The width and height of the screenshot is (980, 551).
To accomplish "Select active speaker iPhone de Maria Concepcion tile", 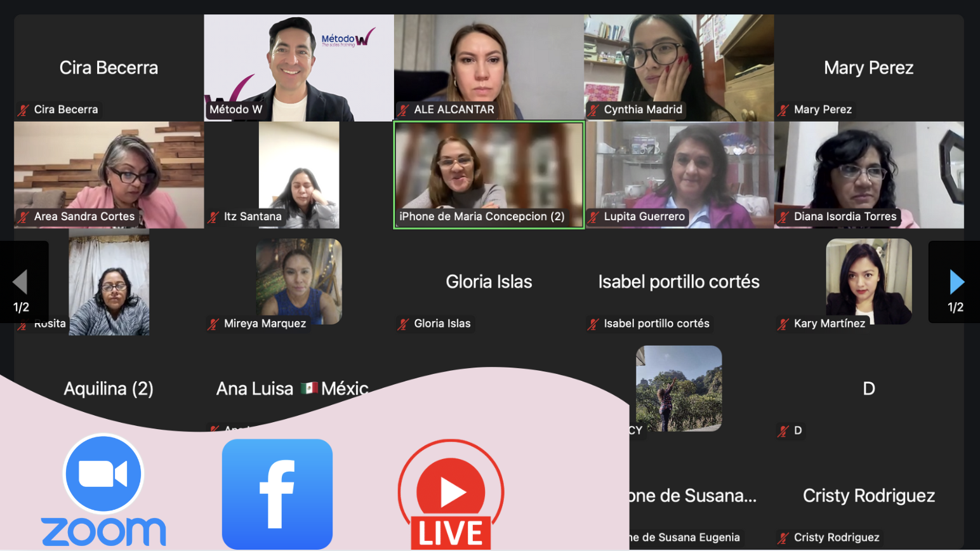I will pyautogui.click(x=489, y=175).
